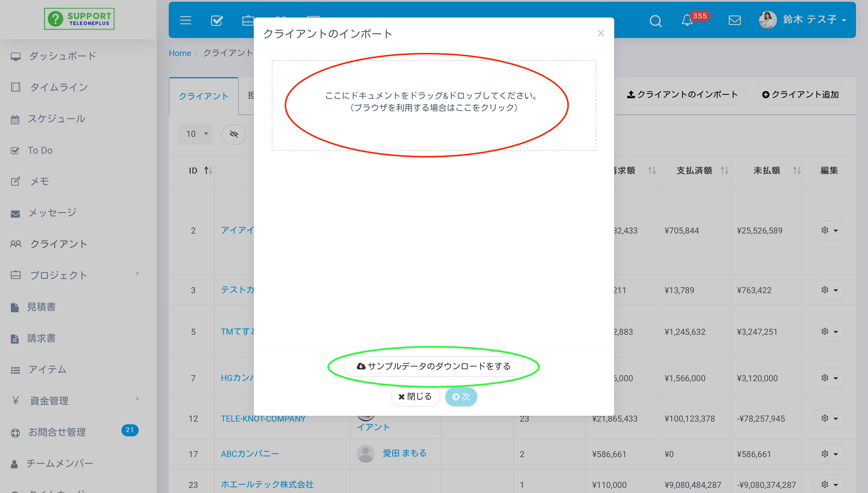
Task: Open the edit gear menu for row ID 12
Action: click(829, 419)
